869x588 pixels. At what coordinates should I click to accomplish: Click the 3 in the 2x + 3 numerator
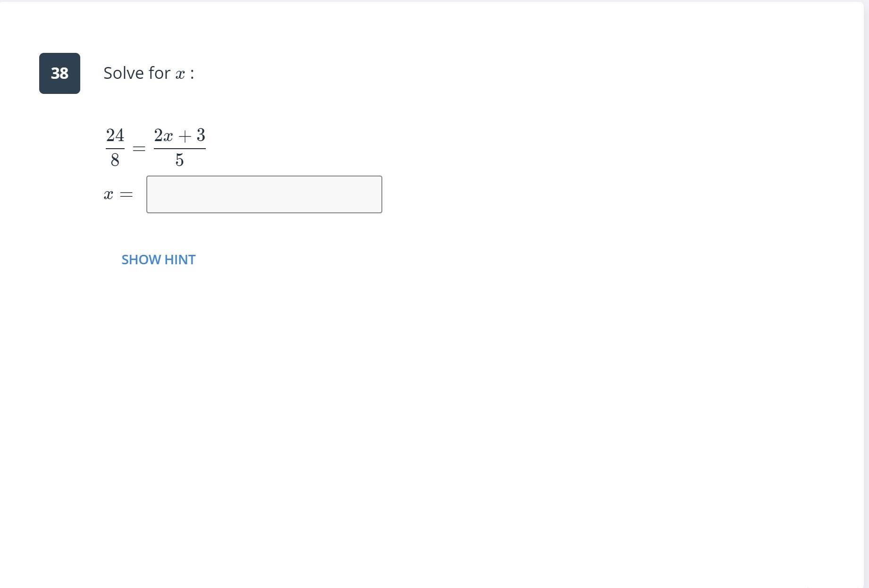point(201,135)
